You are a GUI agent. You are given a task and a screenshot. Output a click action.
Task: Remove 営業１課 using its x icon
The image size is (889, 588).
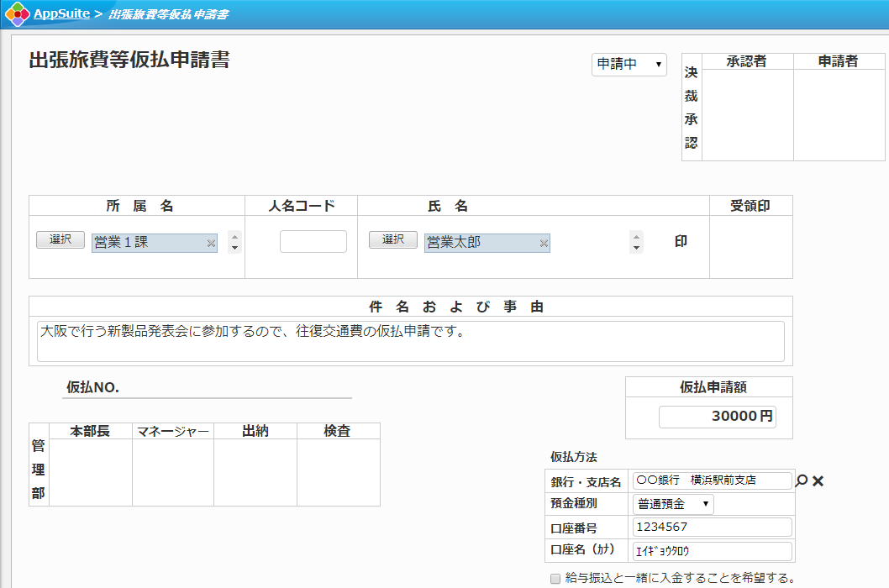coord(211,243)
